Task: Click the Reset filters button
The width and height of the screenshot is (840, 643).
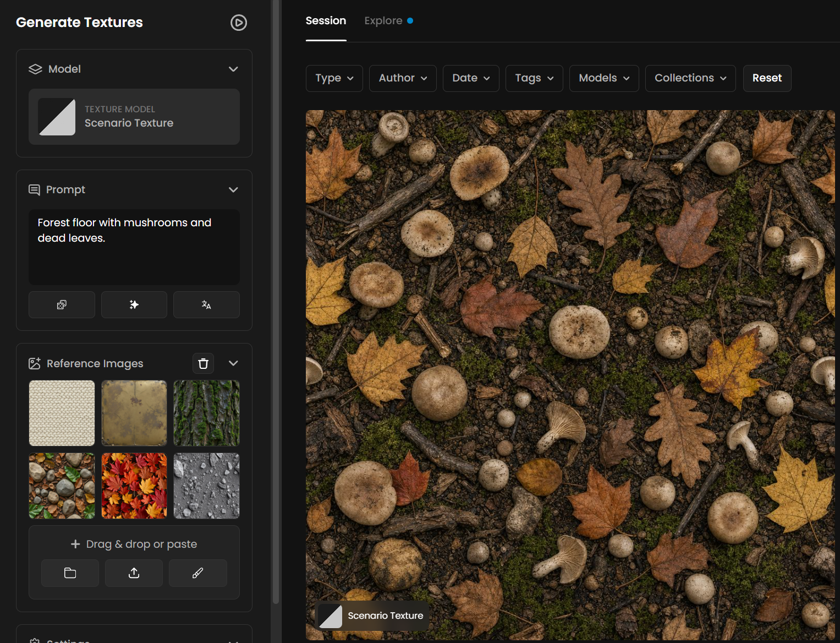Action: [x=767, y=78]
